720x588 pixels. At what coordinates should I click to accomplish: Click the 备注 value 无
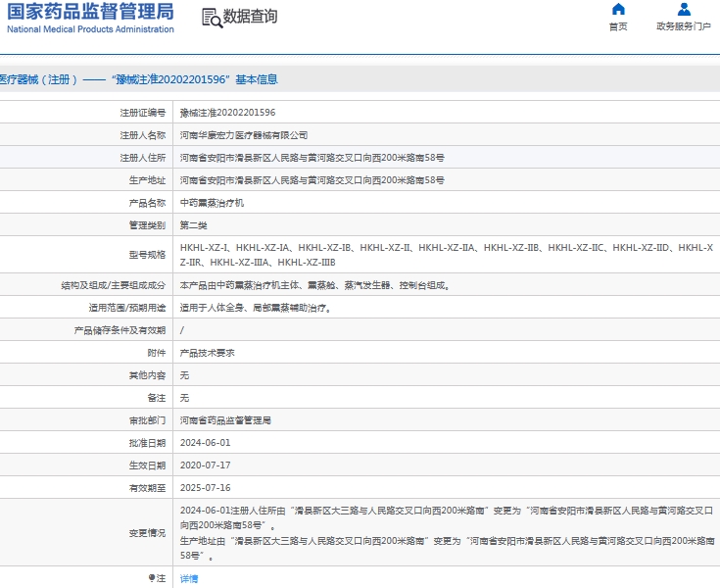[184, 398]
